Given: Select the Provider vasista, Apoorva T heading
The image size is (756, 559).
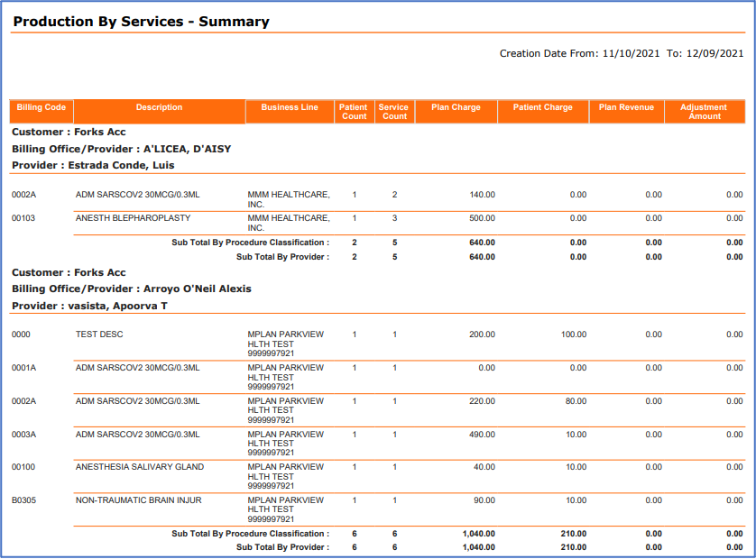Looking at the screenshot, I should pos(89,306).
